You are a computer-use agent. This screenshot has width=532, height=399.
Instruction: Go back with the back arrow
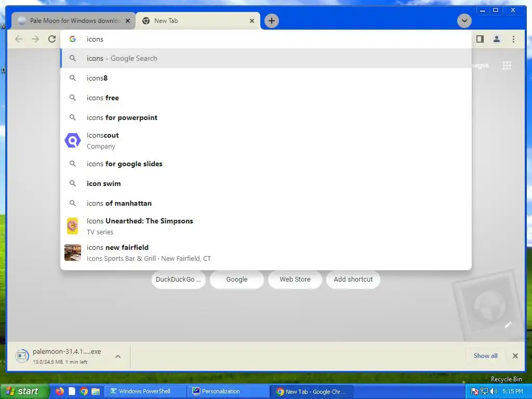[19, 39]
